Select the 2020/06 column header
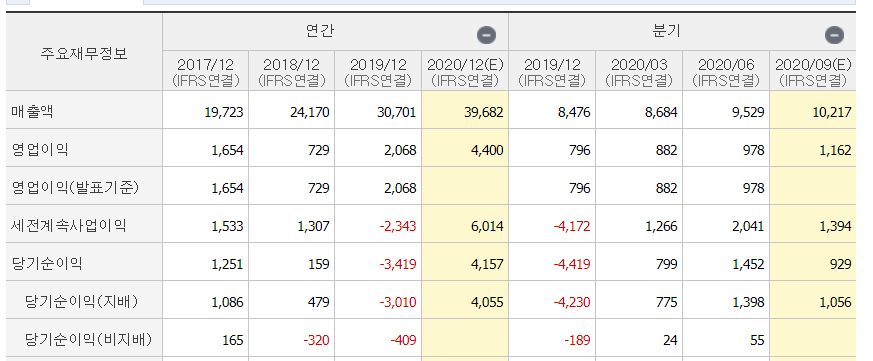 point(726,72)
